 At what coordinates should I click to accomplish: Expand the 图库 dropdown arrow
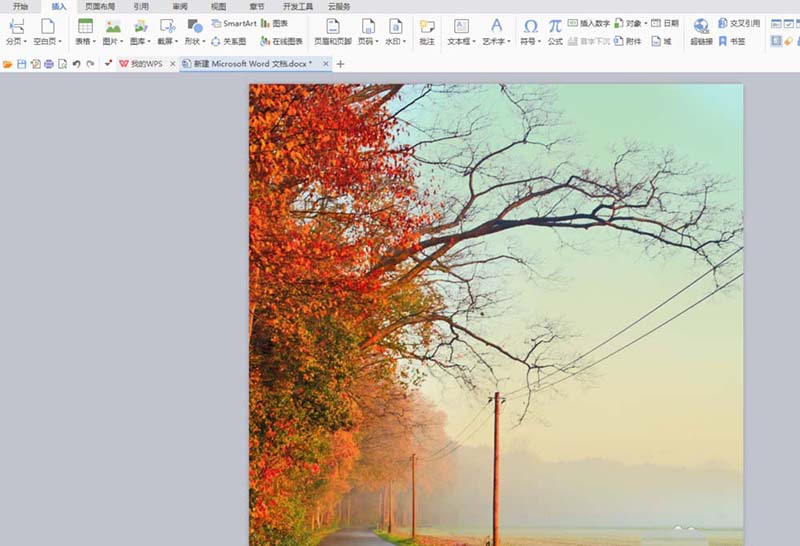tap(149, 42)
